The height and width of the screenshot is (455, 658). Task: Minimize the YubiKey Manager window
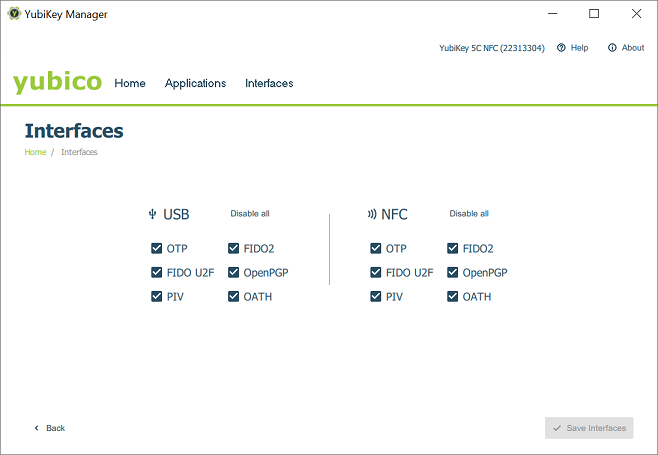pos(553,13)
